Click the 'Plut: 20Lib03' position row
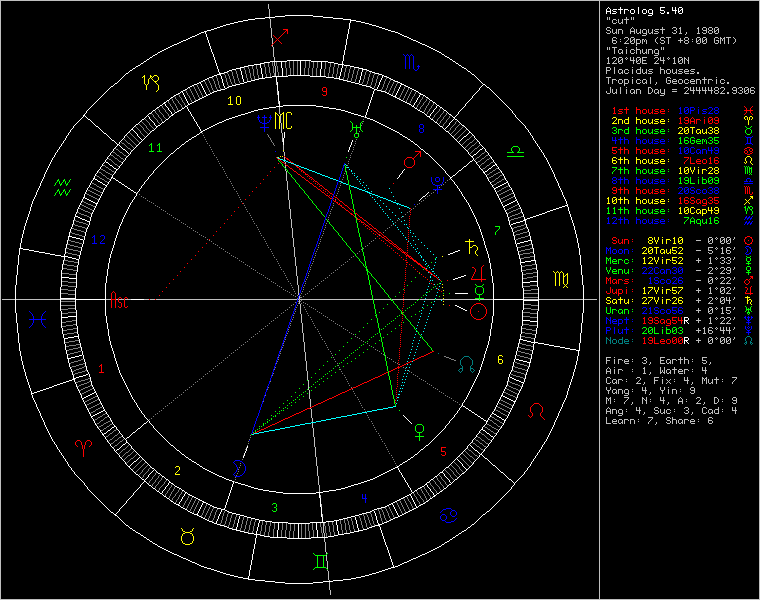 click(679, 331)
